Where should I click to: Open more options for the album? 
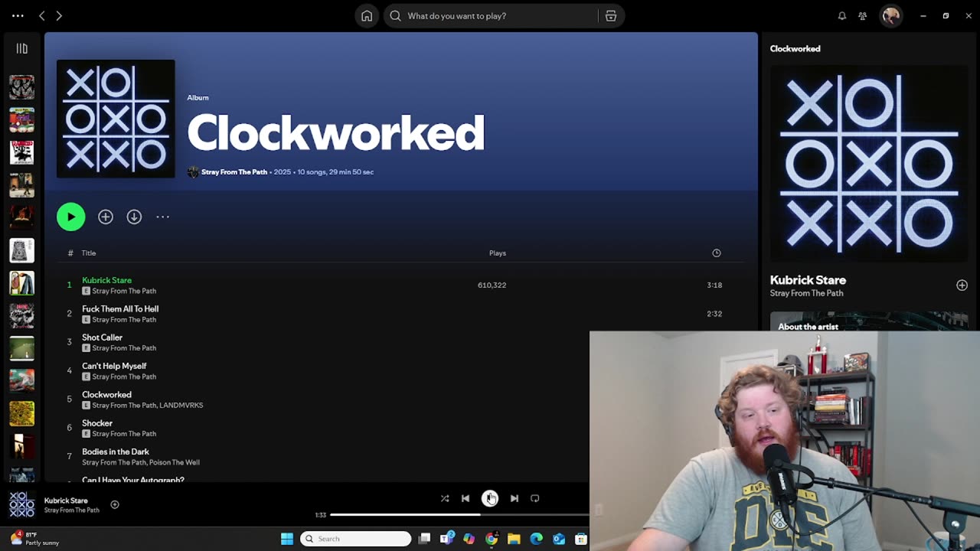[x=163, y=217]
